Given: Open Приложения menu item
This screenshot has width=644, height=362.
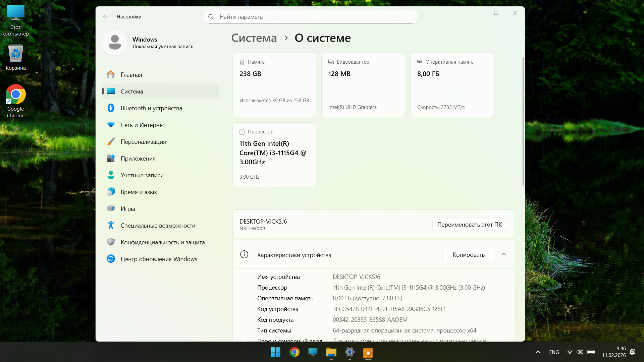Looking at the screenshot, I should click(138, 159).
